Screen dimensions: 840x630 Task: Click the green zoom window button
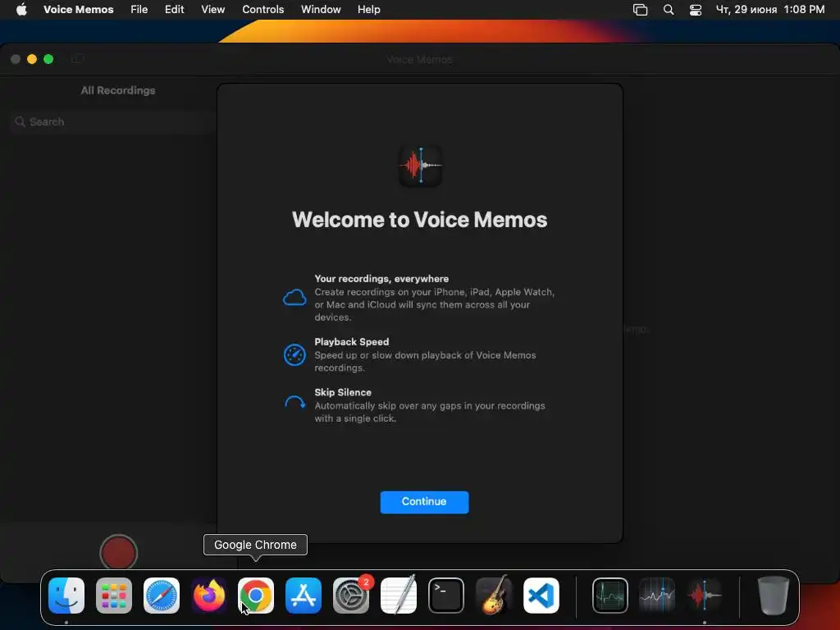[x=48, y=59]
